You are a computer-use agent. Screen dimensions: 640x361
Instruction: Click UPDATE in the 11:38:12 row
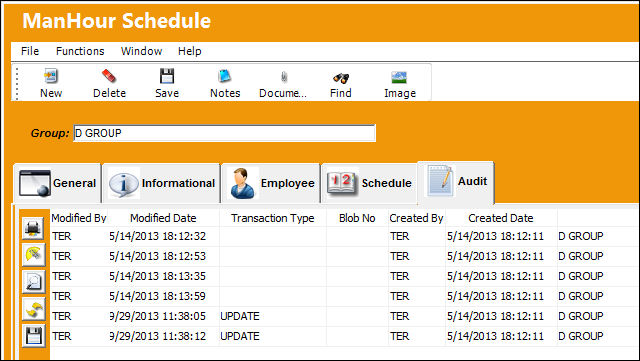click(240, 336)
